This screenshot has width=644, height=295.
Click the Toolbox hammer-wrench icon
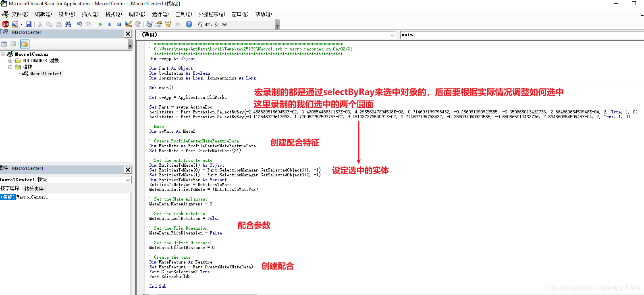[177, 24]
